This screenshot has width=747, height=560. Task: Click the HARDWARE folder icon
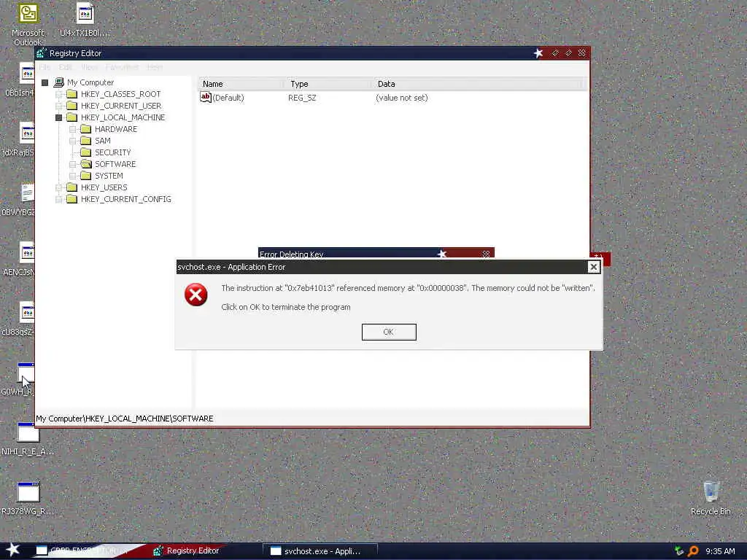(86, 129)
